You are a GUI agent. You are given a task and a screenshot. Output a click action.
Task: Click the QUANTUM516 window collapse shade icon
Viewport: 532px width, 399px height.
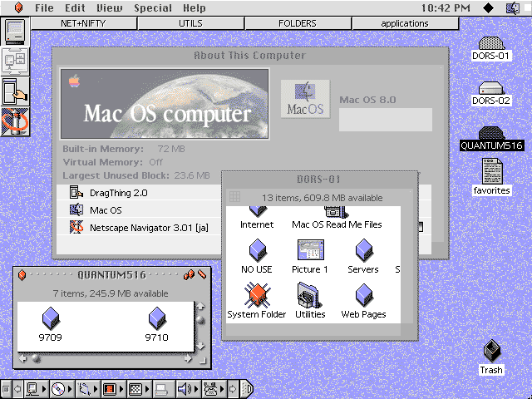[x=202, y=274]
